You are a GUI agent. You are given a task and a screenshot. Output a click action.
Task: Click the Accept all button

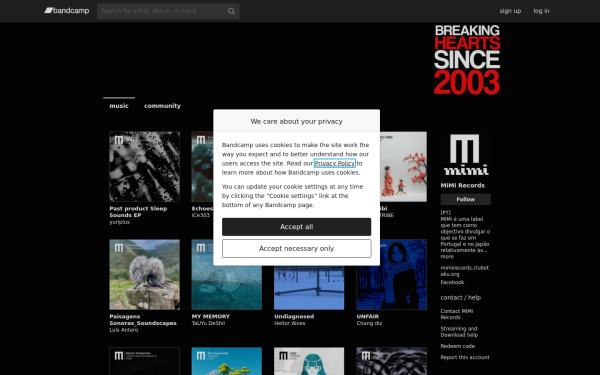click(x=297, y=227)
